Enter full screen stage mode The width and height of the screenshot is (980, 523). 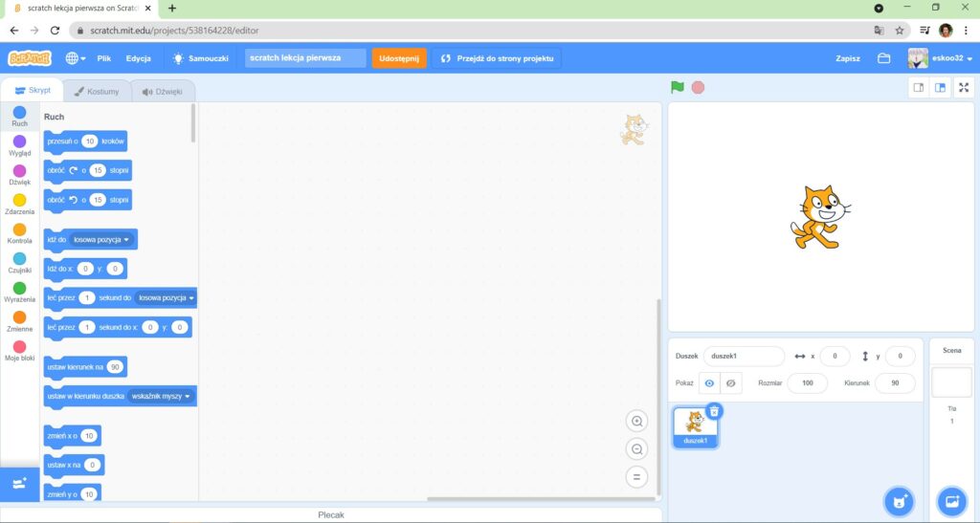click(x=964, y=88)
